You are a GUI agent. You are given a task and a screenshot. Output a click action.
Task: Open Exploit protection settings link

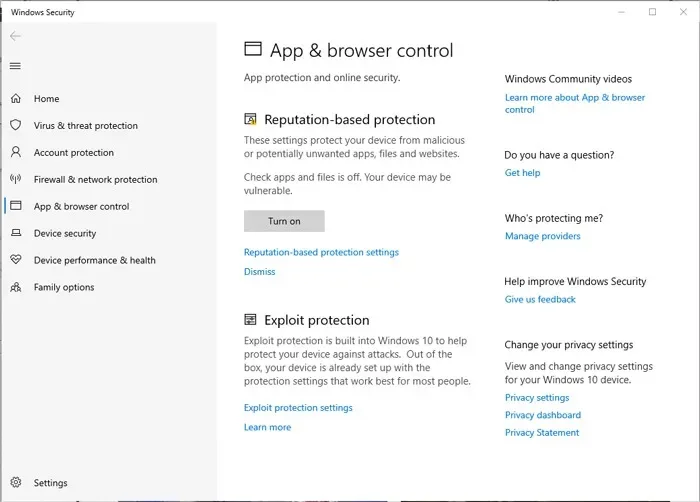tap(298, 408)
